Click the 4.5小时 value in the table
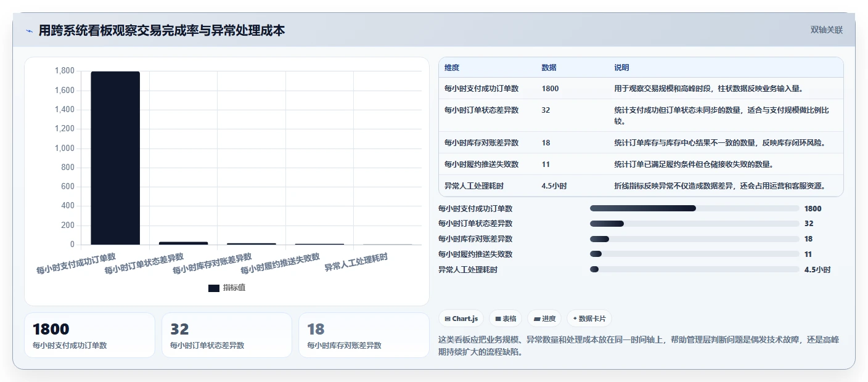868x382 pixels. coord(554,185)
